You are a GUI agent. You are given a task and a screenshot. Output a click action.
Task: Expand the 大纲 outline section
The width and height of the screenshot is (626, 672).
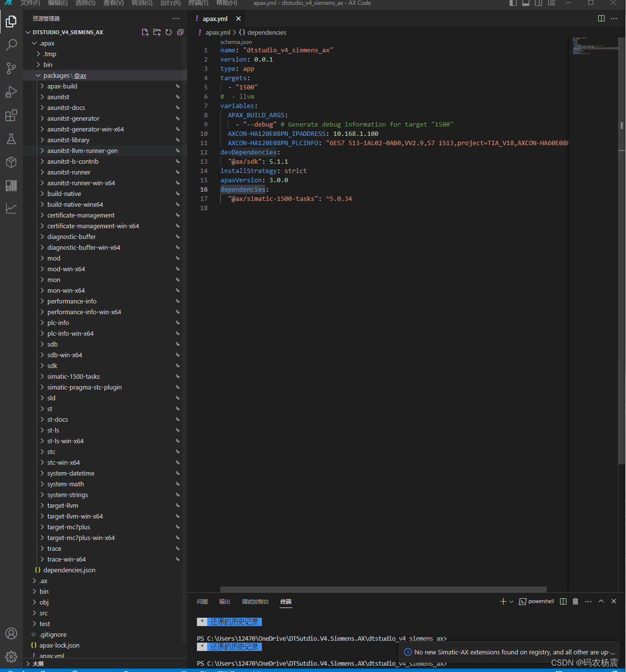coord(105,664)
